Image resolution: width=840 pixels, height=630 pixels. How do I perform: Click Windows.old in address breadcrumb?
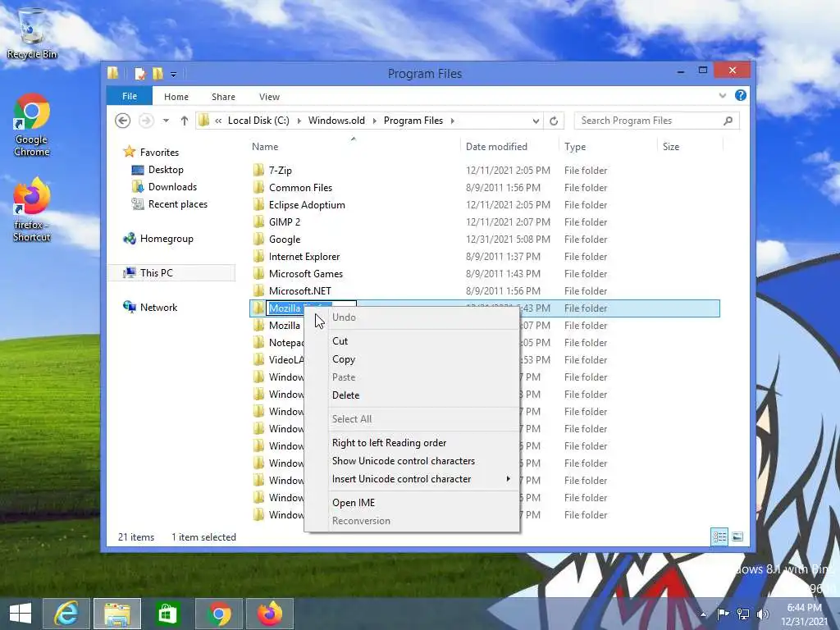click(336, 121)
